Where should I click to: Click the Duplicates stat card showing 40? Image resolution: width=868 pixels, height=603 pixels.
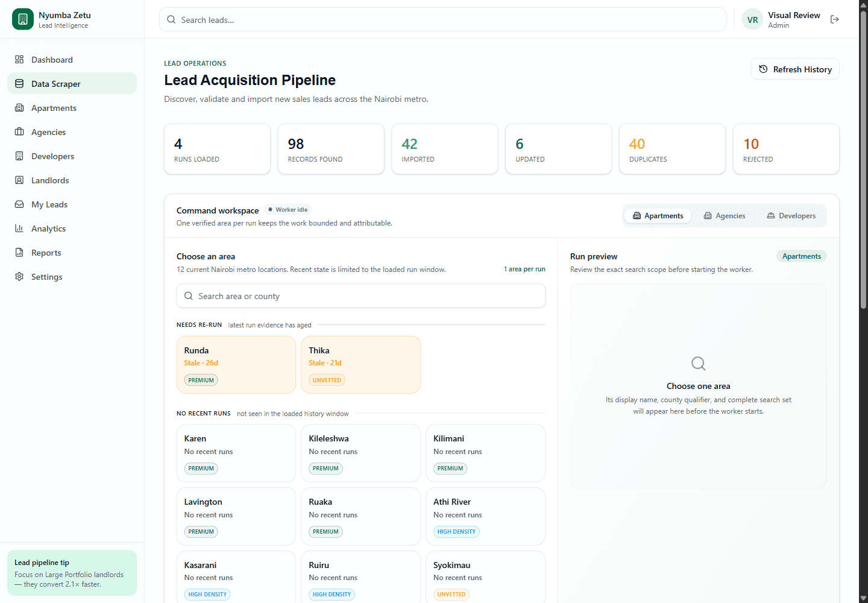pos(672,149)
